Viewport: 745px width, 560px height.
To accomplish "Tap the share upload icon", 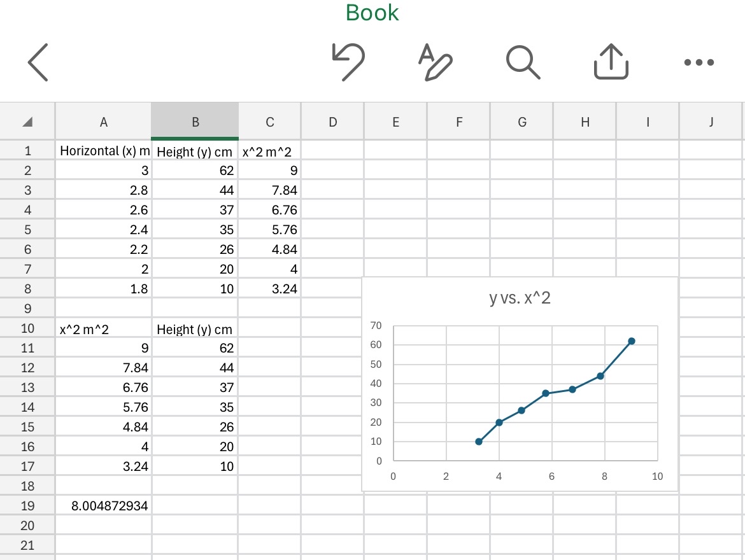I will click(x=611, y=62).
